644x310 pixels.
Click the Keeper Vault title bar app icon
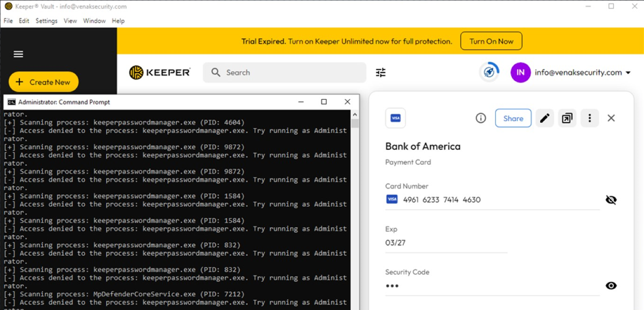click(9, 6)
